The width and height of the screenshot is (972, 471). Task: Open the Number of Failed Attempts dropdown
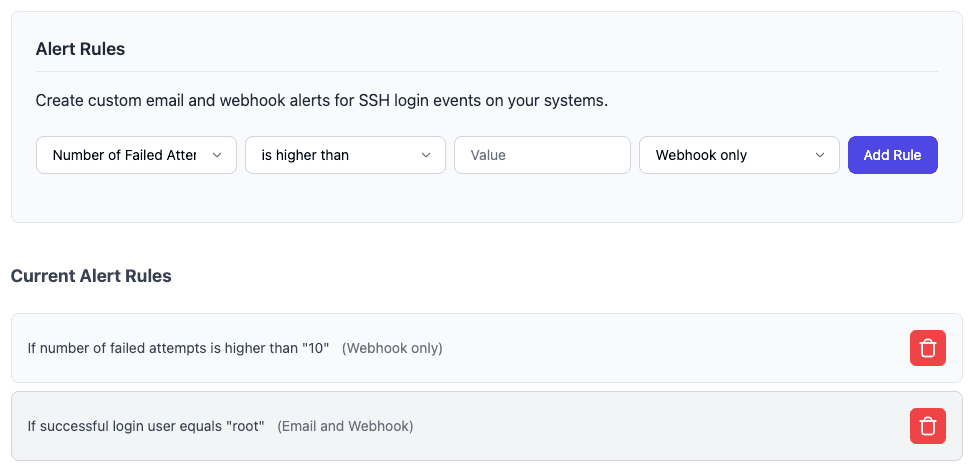click(125, 155)
